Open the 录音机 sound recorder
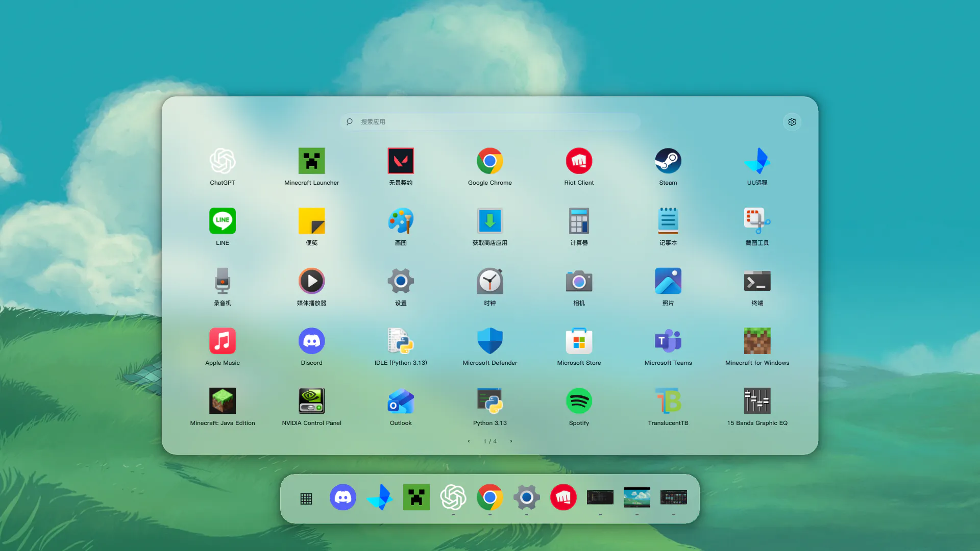 (x=223, y=281)
